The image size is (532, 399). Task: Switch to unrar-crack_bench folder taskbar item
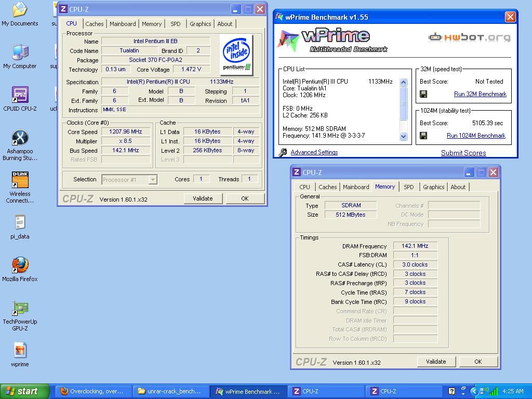pyautogui.click(x=170, y=391)
